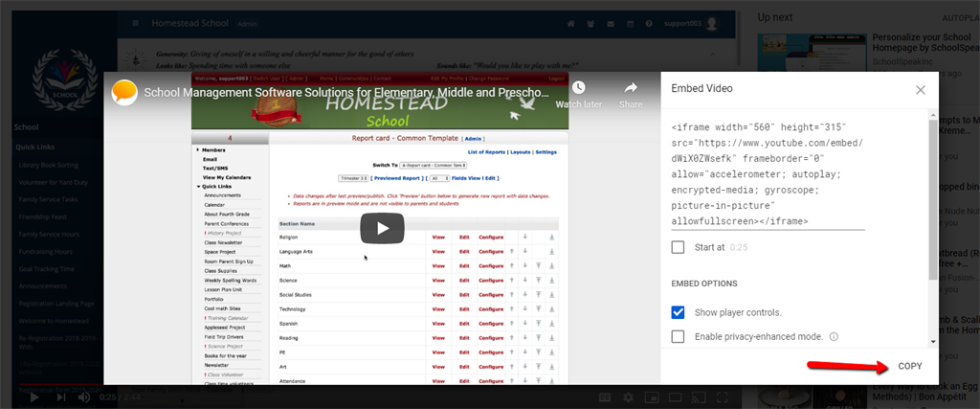Click the next video button
This screenshot has height=409, width=980.
[x=60, y=398]
